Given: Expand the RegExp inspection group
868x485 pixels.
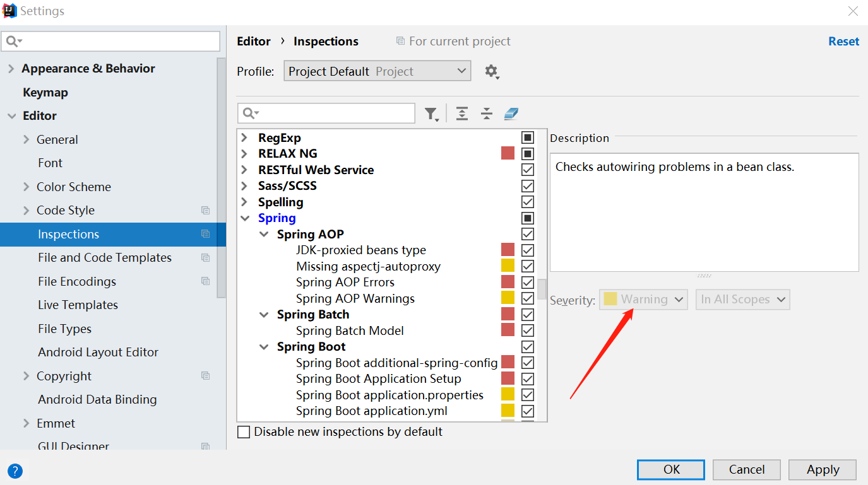Looking at the screenshot, I should [x=245, y=137].
